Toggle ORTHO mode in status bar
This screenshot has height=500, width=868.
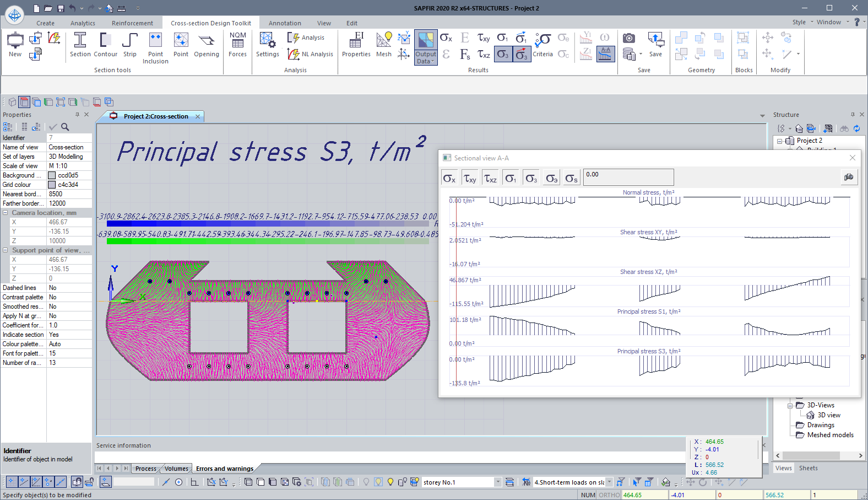[x=609, y=495]
